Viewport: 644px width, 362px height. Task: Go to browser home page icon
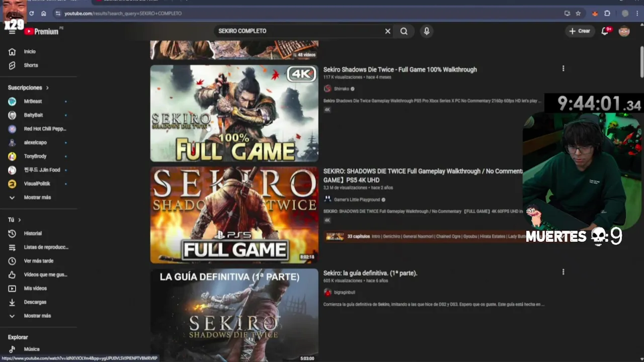[44, 14]
